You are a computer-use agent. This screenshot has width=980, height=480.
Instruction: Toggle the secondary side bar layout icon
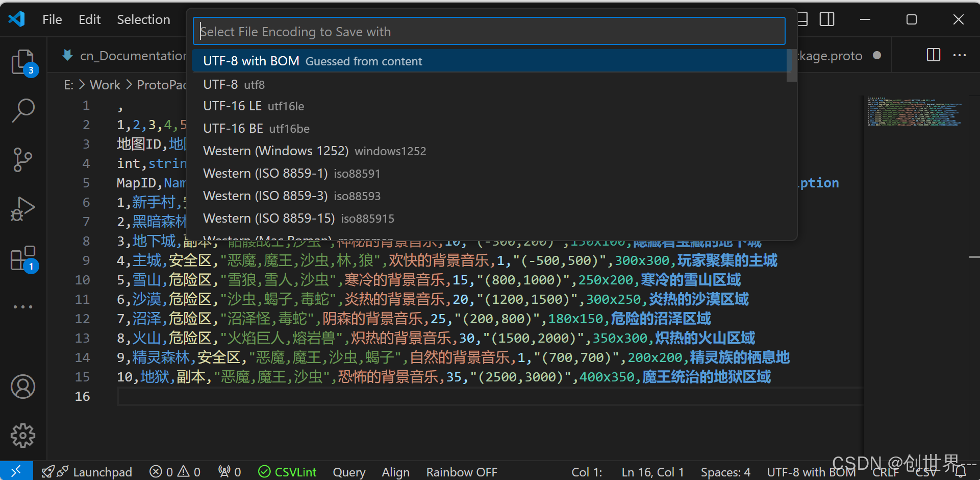[827, 19]
